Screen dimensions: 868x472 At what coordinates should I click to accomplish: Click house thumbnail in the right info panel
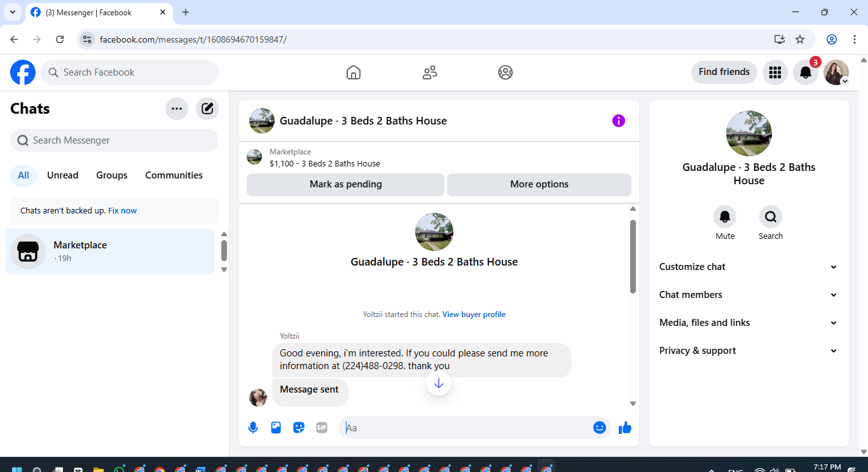[x=748, y=133]
